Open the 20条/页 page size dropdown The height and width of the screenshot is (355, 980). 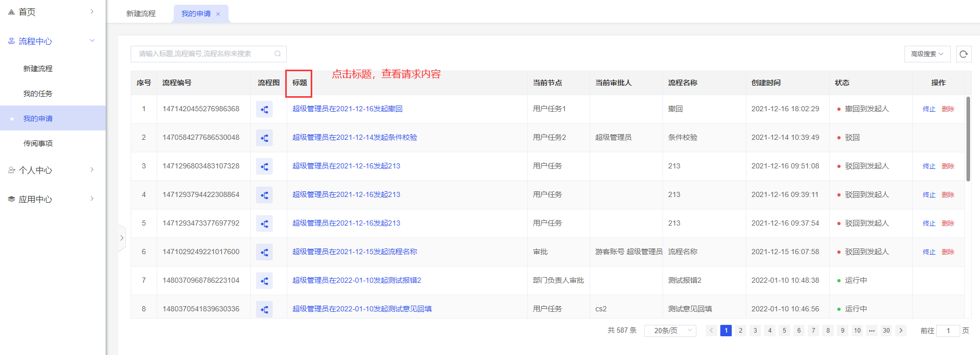point(670,331)
